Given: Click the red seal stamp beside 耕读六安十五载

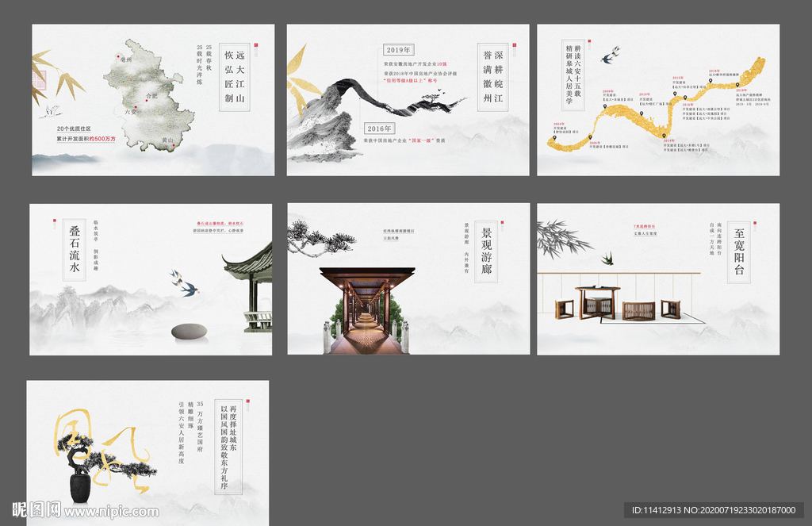Looking at the screenshot, I should point(590,42).
